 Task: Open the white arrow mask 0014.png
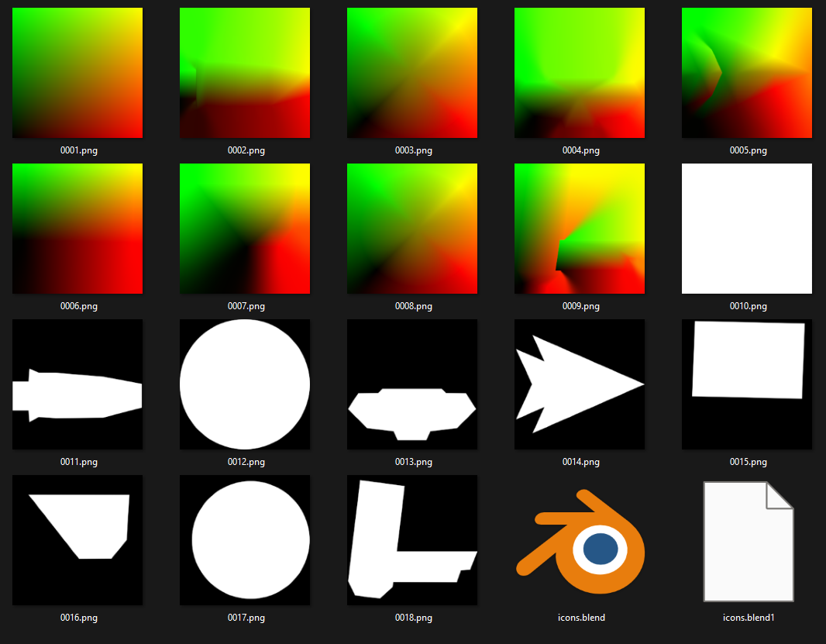click(x=579, y=384)
